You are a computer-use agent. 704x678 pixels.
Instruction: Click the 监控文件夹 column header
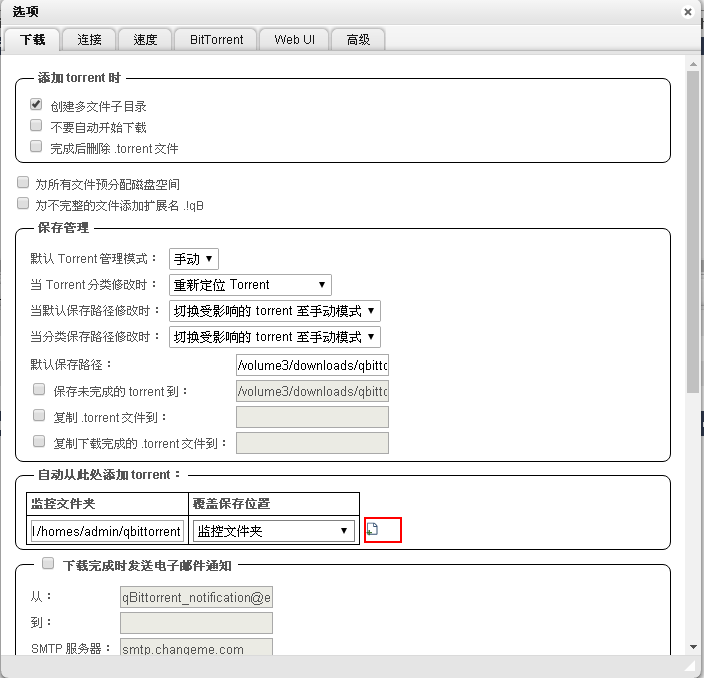(107, 504)
